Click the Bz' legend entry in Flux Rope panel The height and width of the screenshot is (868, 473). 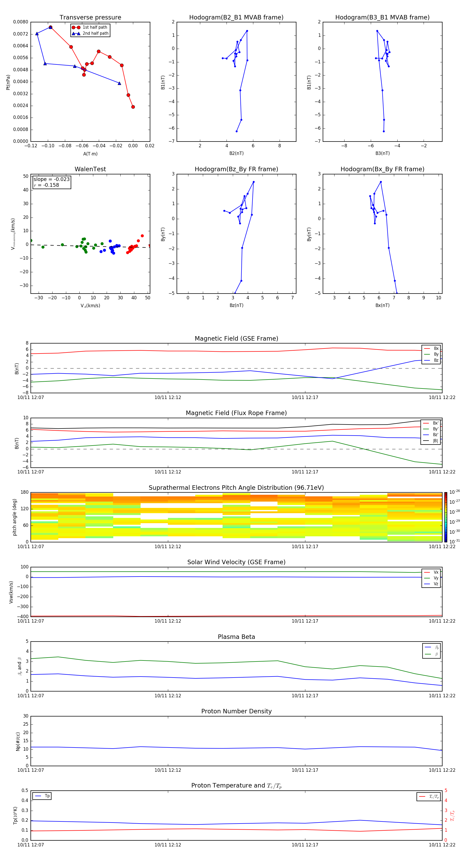coord(431,435)
